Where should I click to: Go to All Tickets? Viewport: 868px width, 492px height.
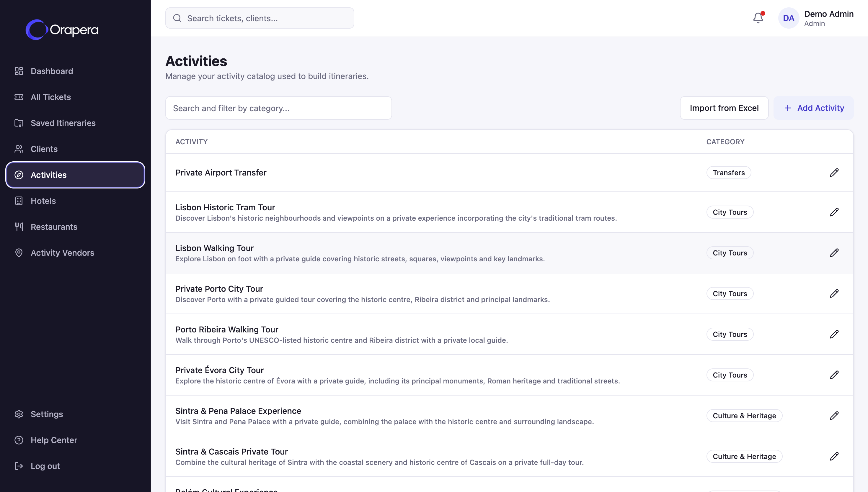75,97
